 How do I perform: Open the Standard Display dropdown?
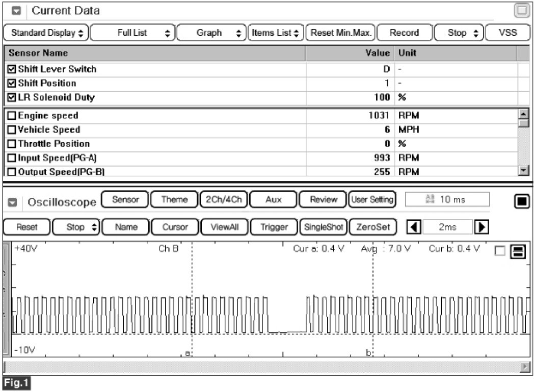46,33
